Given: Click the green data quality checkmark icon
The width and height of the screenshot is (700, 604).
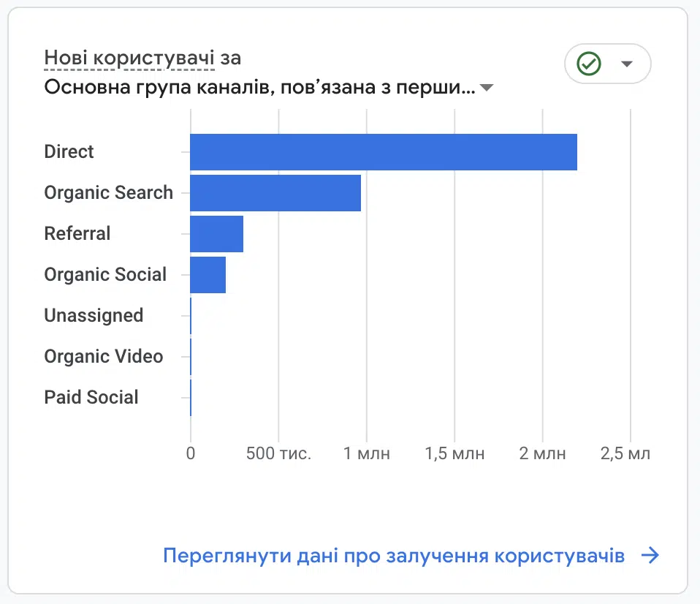Looking at the screenshot, I should tap(589, 64).
